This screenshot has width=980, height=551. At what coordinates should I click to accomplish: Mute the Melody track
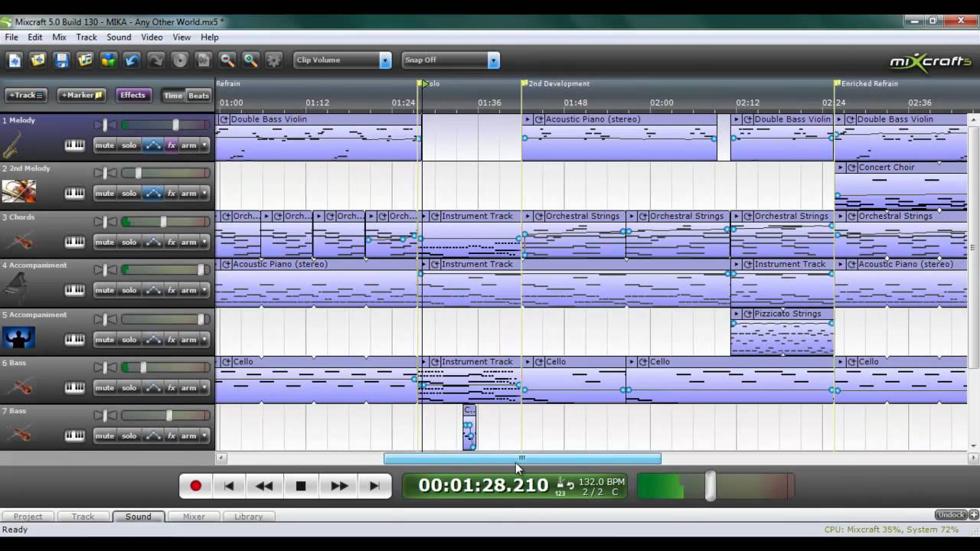click(x=105, y=145)
